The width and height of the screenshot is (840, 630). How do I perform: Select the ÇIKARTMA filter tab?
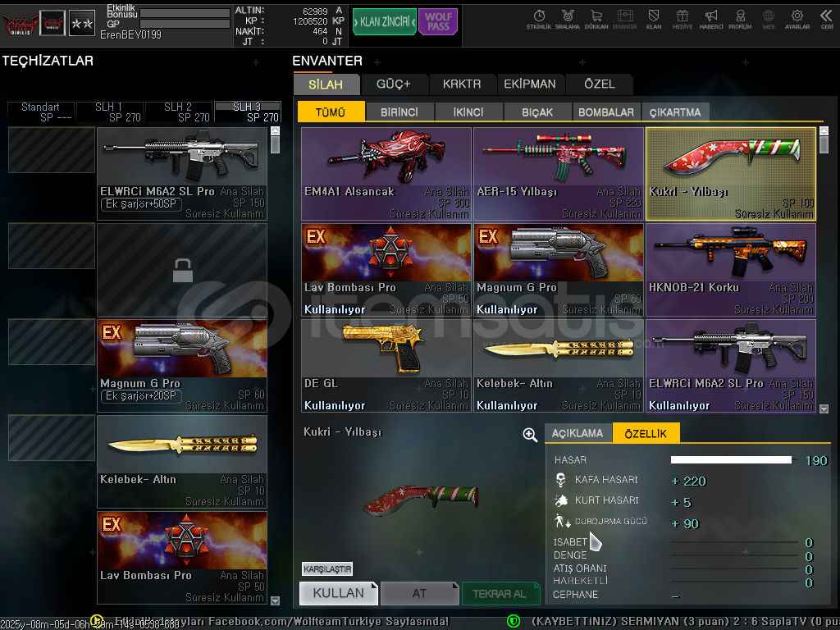tap(675, 112)
